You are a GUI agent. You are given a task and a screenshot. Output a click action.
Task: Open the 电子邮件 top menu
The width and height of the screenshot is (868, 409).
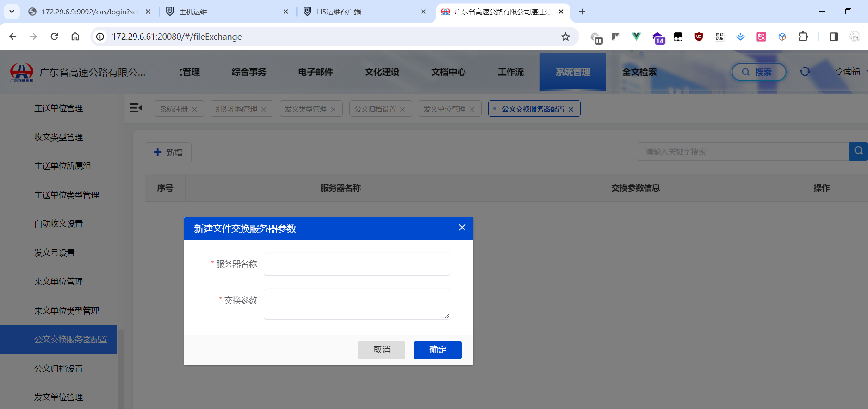[x=316, y=72]
